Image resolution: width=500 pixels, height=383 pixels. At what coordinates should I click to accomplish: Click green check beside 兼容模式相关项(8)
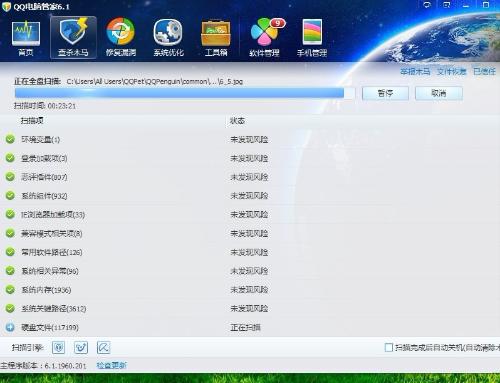[10, 233]
